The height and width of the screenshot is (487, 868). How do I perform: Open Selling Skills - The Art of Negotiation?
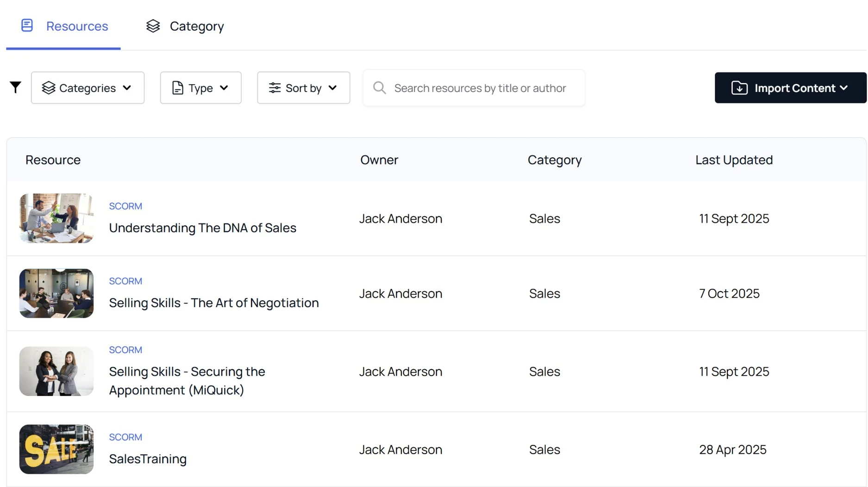pyautogui.click(x=213, y=302)
